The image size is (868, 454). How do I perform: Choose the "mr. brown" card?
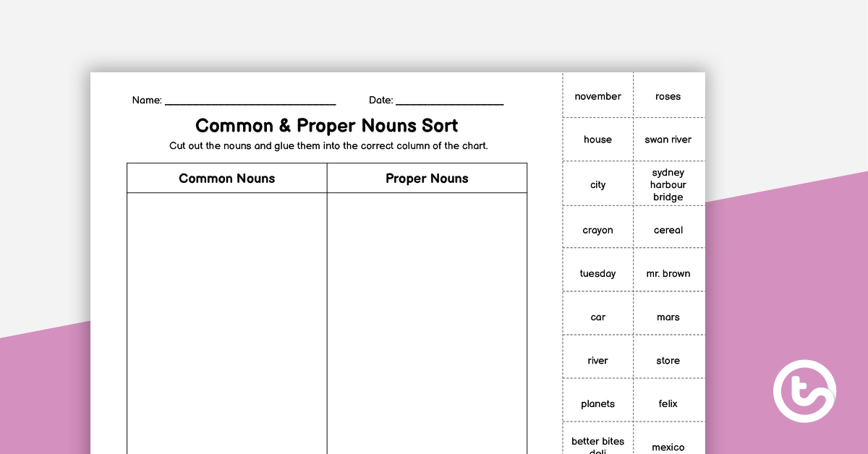(x=668, y=273)
